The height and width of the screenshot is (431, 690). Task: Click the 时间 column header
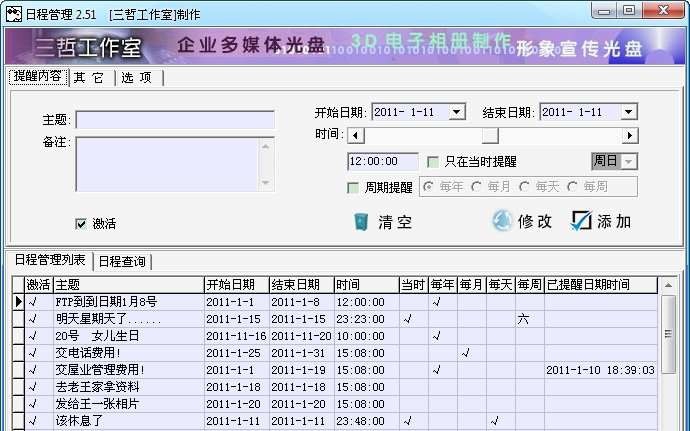tap(367, 285)
